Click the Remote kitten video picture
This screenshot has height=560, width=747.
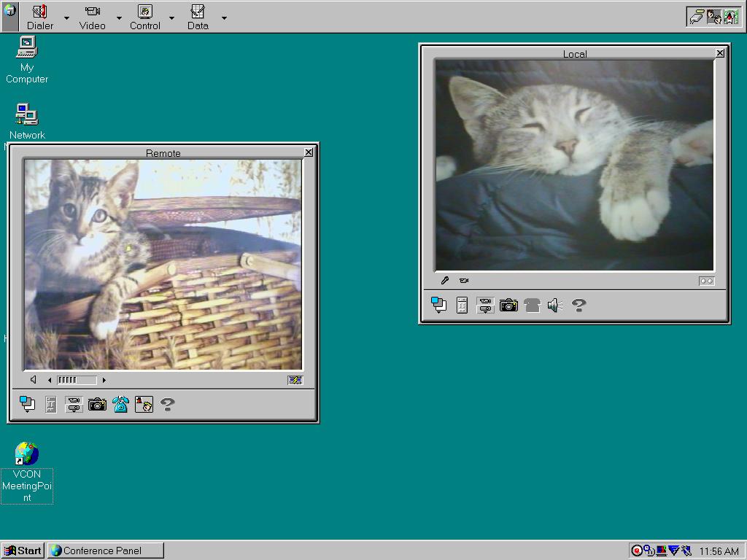(x=163, y=264)
